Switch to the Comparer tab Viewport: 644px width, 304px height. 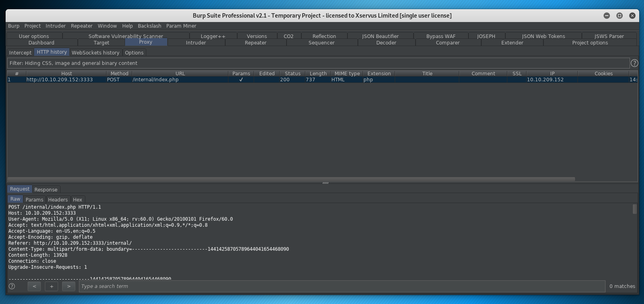pos(448,42)
